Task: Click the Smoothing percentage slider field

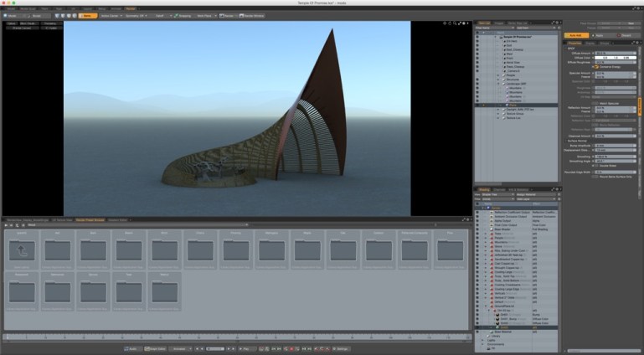Action: [616, 157]
